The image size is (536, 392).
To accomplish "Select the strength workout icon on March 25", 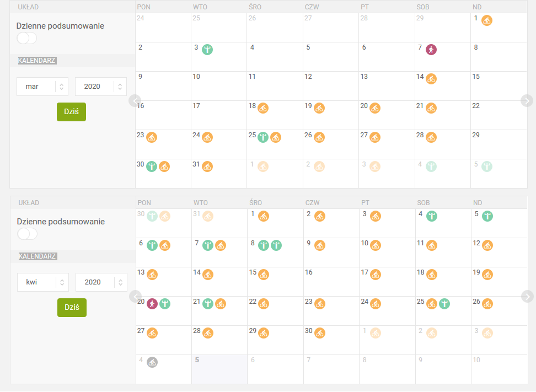I will [x=263, y=137].
